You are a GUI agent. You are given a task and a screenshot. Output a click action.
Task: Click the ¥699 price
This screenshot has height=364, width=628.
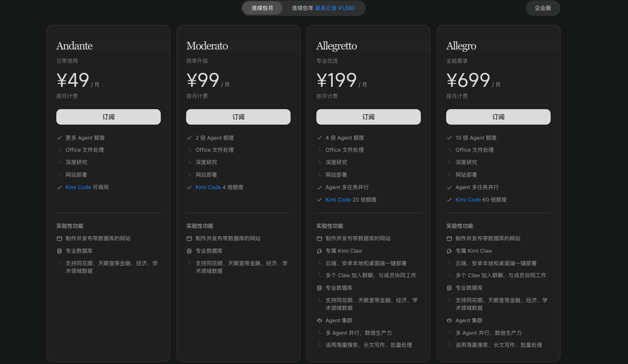pos(468,80)
